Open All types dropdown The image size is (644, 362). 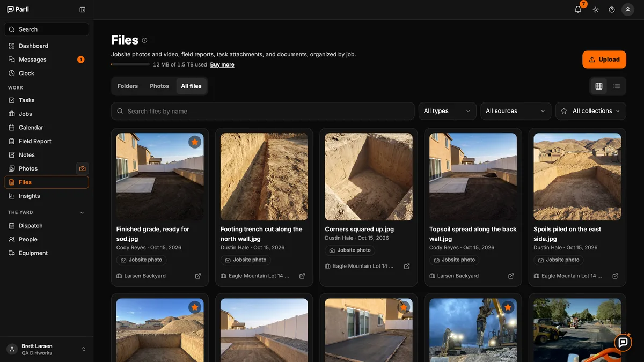coord(447,111)
